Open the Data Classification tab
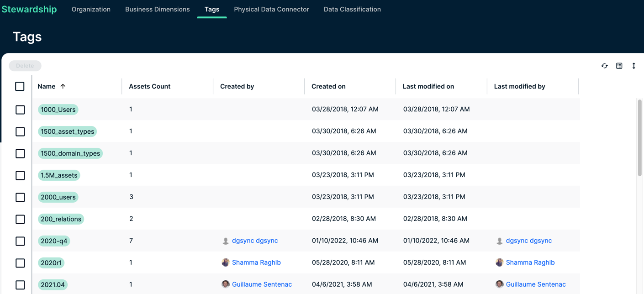Image resolution: width=644 pixels, height=294 pixels. (x=352, y=9)
